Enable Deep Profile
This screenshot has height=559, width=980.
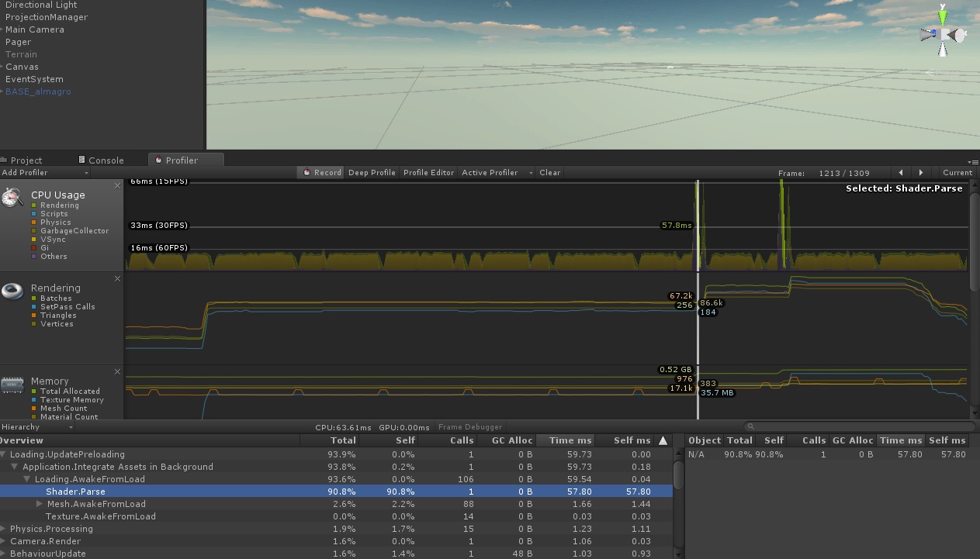click(x=373, y=172)
